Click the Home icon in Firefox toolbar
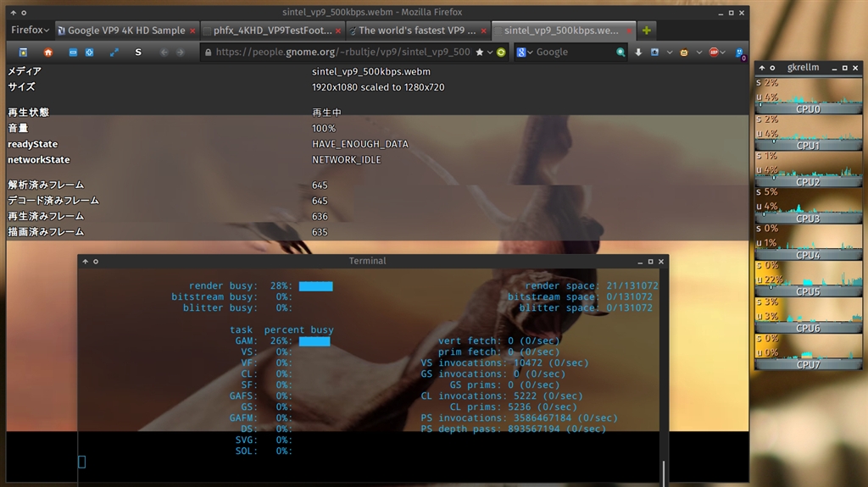The height and width of the screenshot is (487, 868). click(48, 52)
